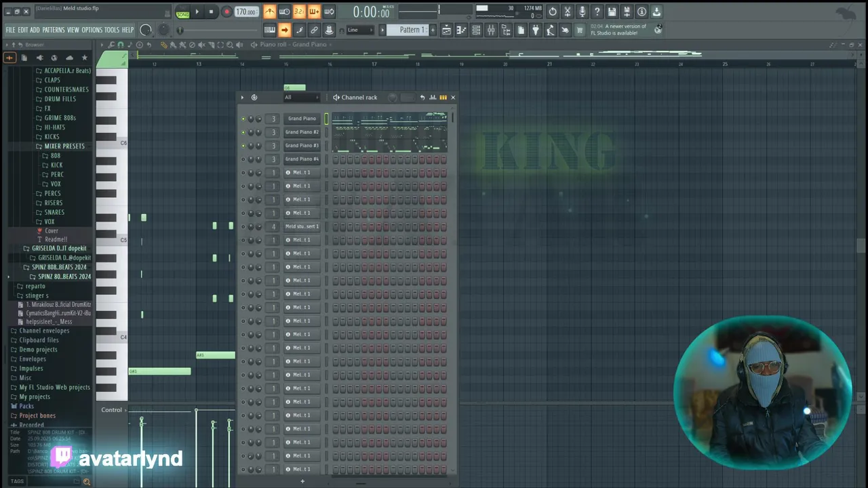Open the playlist view icon
Viewport: 868px width, 488px height.
pos(446,30)
